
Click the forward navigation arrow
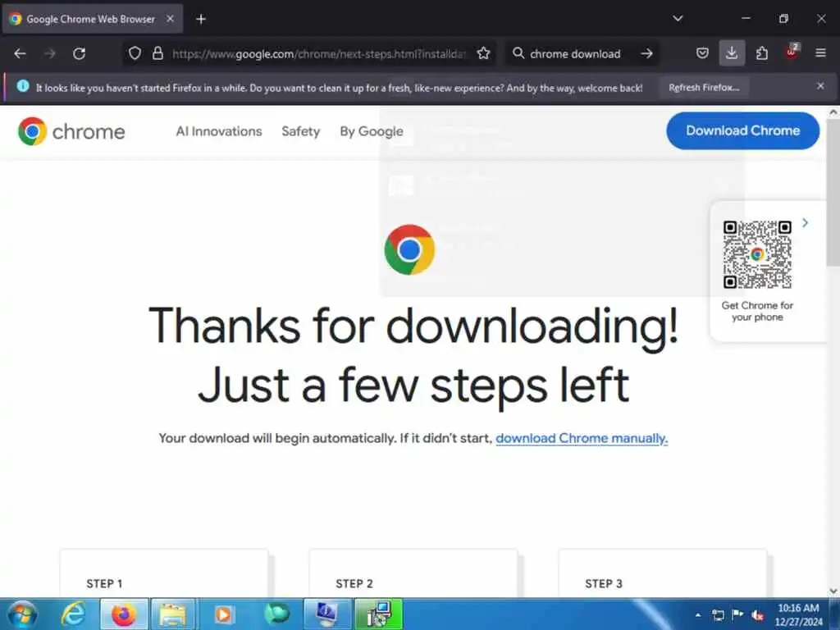[x=50, y=53]
